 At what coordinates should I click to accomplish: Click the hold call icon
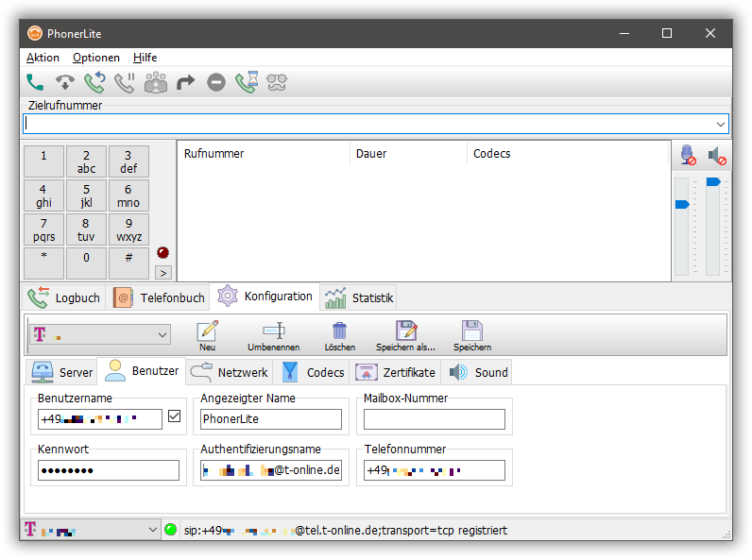(125, 82)
